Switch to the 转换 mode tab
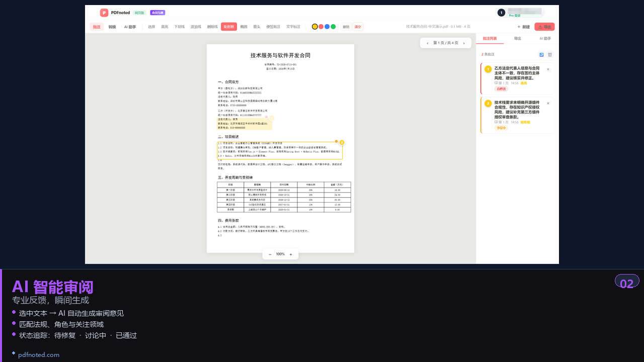Image resolution: width=644 pixels, height=362 pixels. 112,27
